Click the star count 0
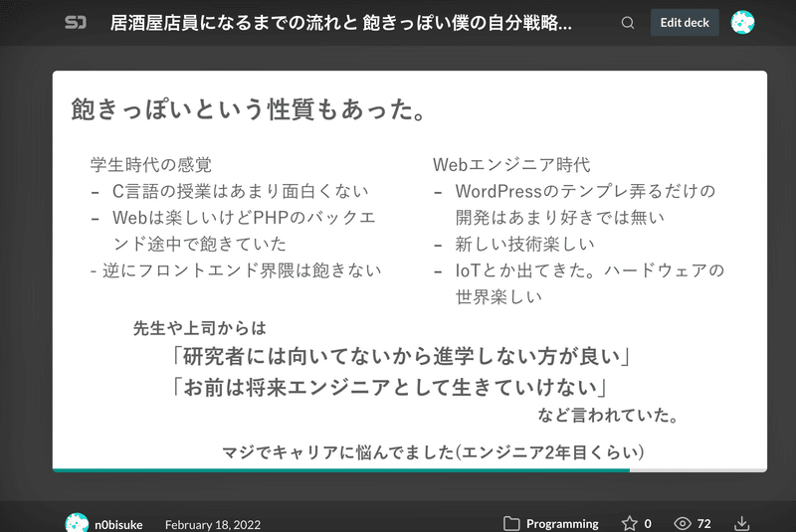The image size is (796, 532). coord(648,523)
